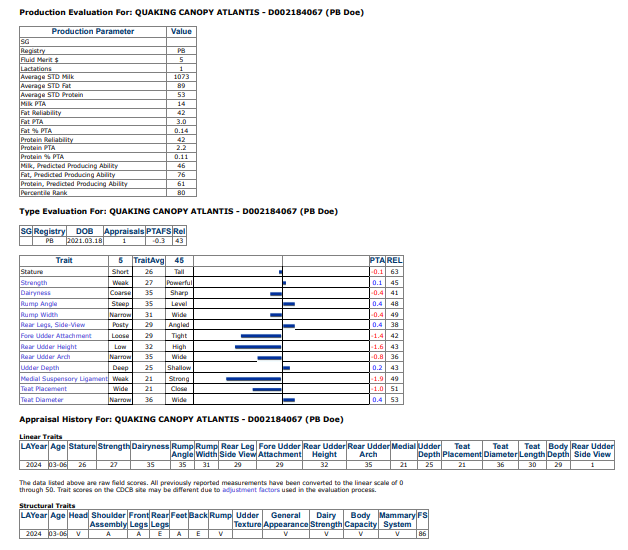Select the FS score 86
The image size is (628, 550).
coord(423,534)
